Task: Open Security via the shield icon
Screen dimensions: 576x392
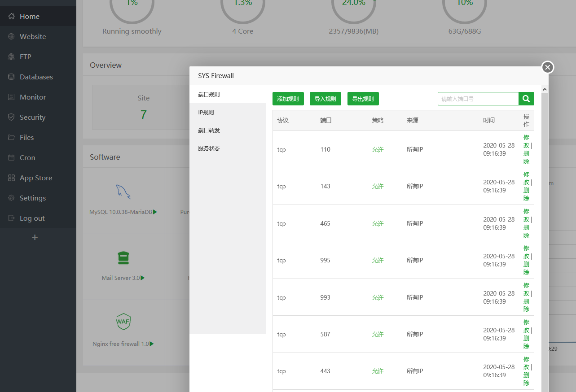Action: pos(11,118)
